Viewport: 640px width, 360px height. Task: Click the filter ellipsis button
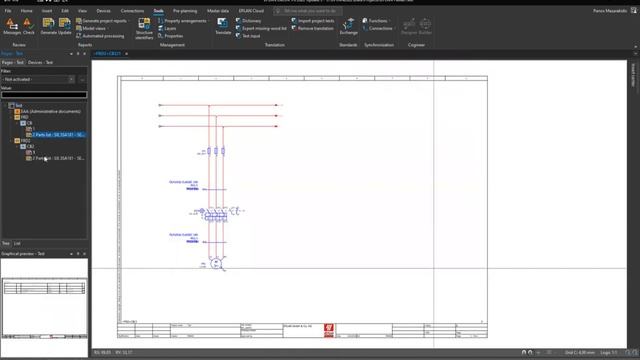click(x=82, y=79)
